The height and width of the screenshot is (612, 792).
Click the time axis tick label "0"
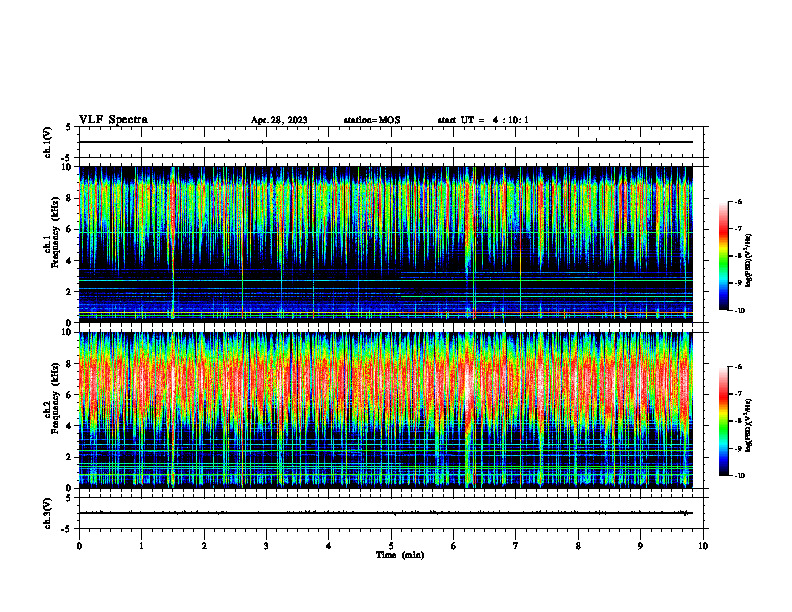79,546
